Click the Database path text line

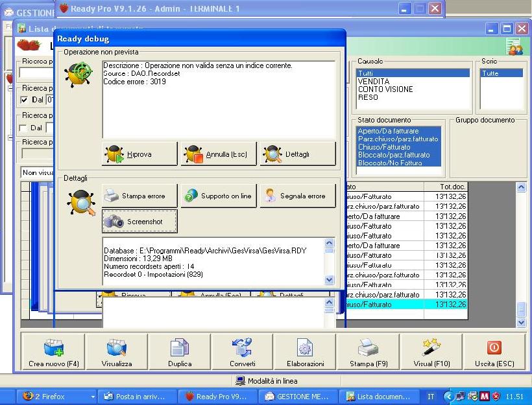tap(205, 251)
